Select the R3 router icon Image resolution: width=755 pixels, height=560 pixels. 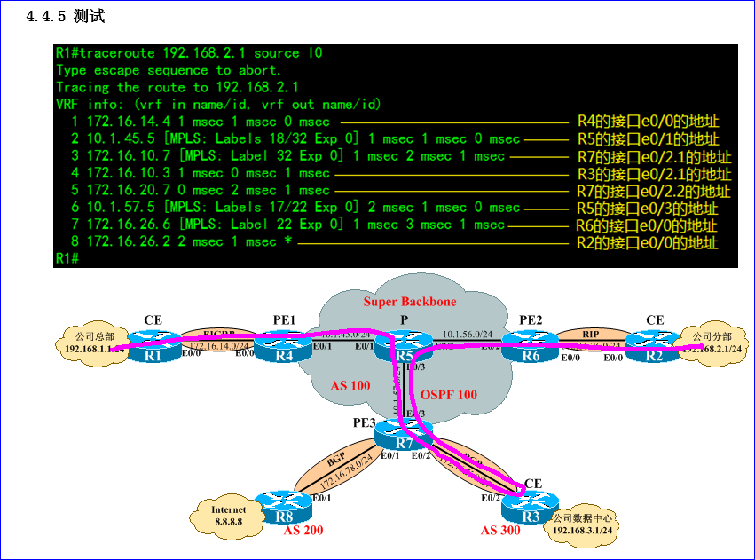click(531, 509)
